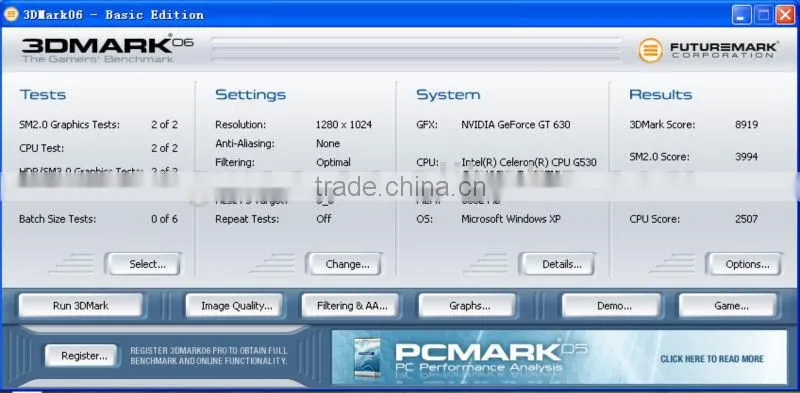Viewport: 800px width, 393px height.
Task: Click the Futuremark Corporation logo
Action: (x=708, y=50)
